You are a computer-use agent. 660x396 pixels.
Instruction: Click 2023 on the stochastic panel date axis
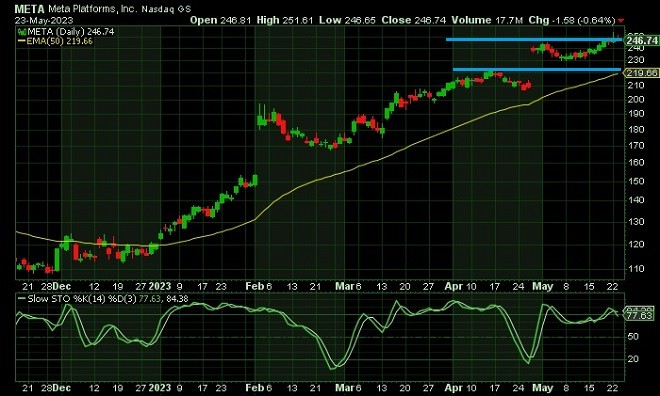[160, 388]
